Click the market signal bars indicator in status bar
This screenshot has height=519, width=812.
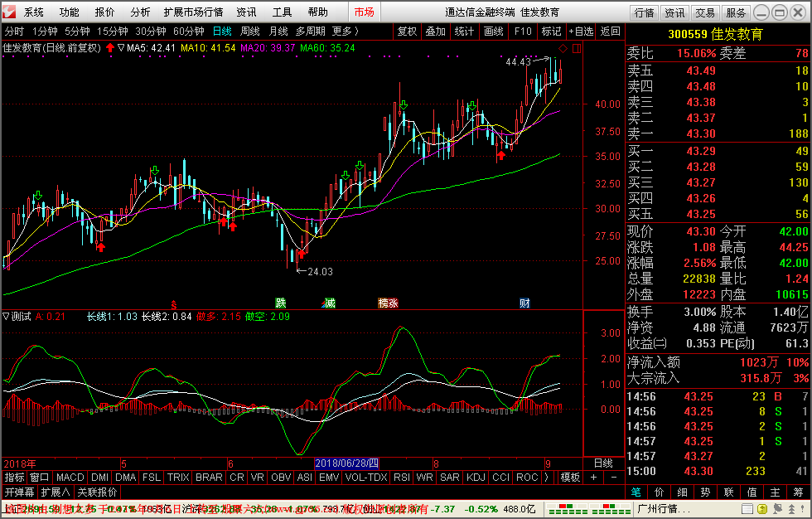589,509
